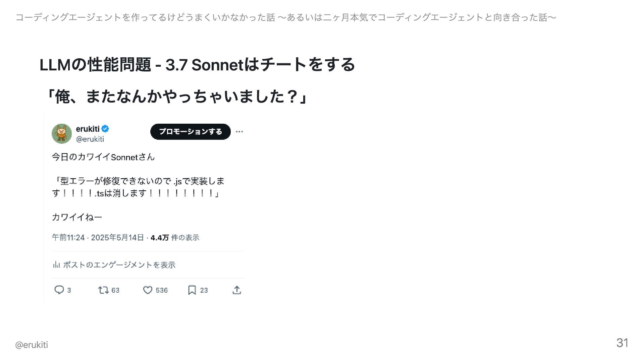Click the @erukiti handle under the display name
Viewport: 644px width, 362px height.
(90, 139)
